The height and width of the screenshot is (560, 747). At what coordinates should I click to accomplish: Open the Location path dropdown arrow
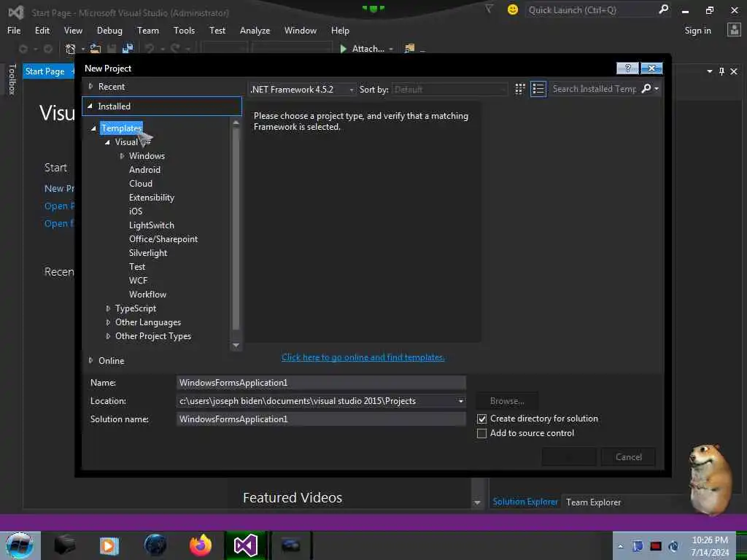click(460, 401)
